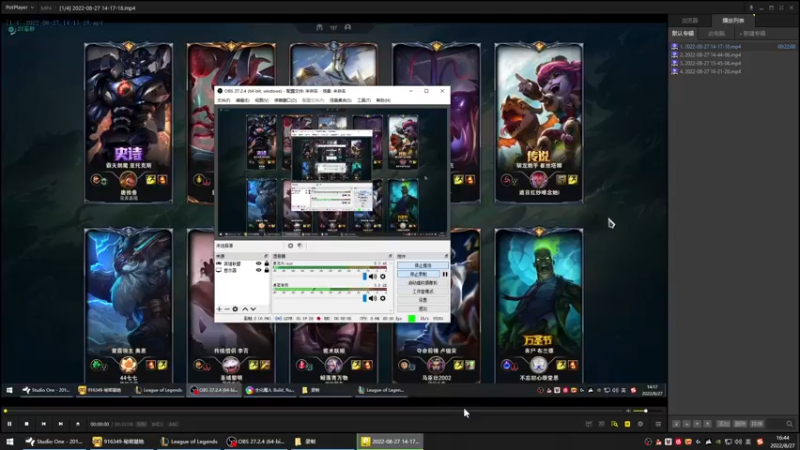Viewport: 800px width, 450px height.
Task: Toggle the S/W decoder indicator
Action: point(141,424)
